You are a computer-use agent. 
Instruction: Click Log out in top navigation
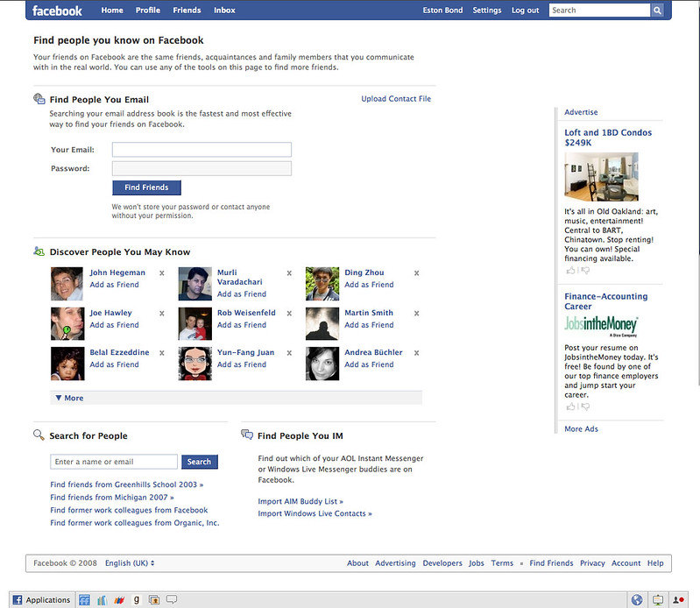point(526,11)
